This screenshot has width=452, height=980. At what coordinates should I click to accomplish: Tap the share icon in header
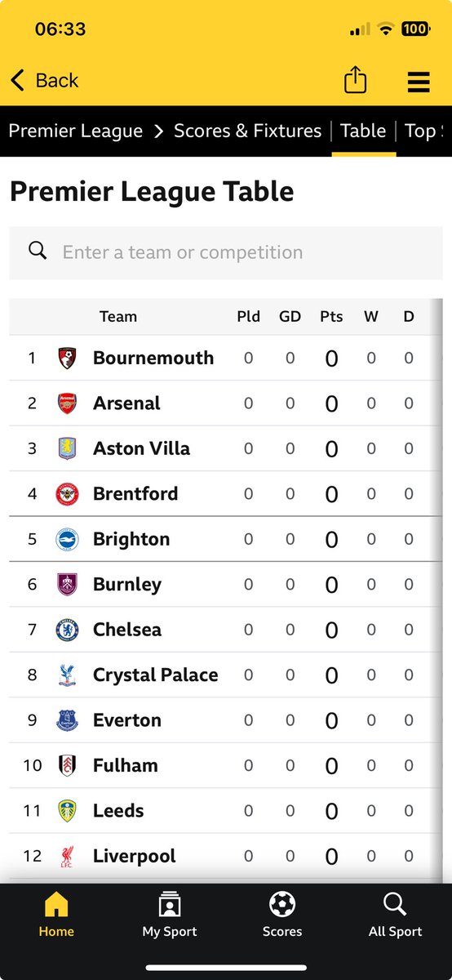click(355, 80)
